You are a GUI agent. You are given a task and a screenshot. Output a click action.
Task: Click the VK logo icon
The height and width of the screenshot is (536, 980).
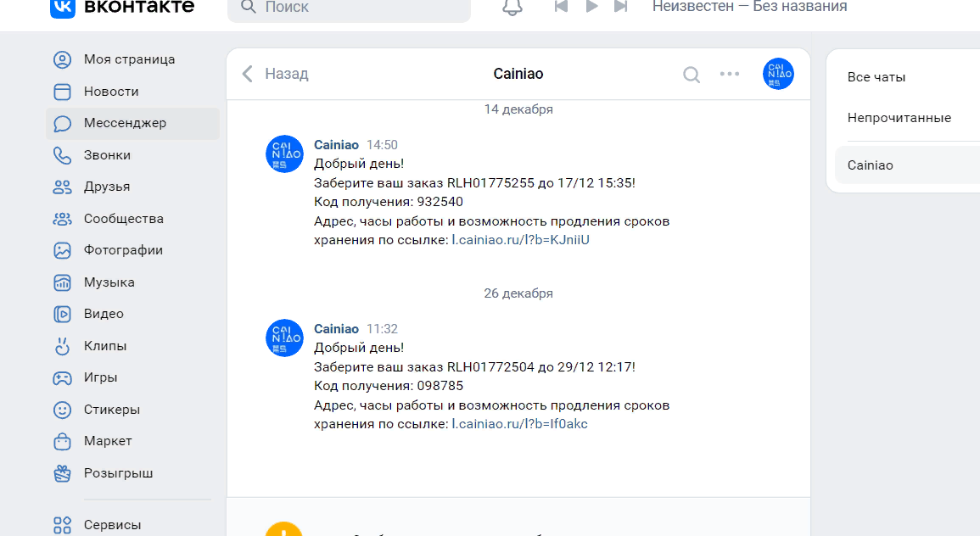coord(62,7)
